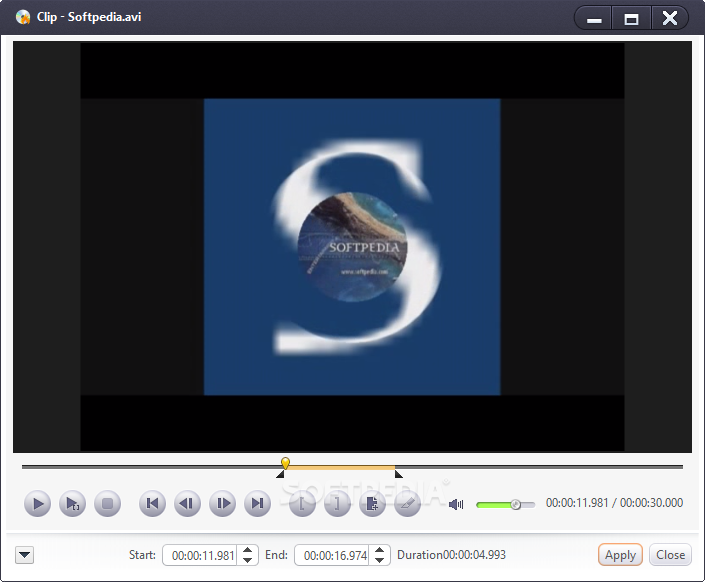
Task: Adjust the green volume slider
Action: (505, 505)
